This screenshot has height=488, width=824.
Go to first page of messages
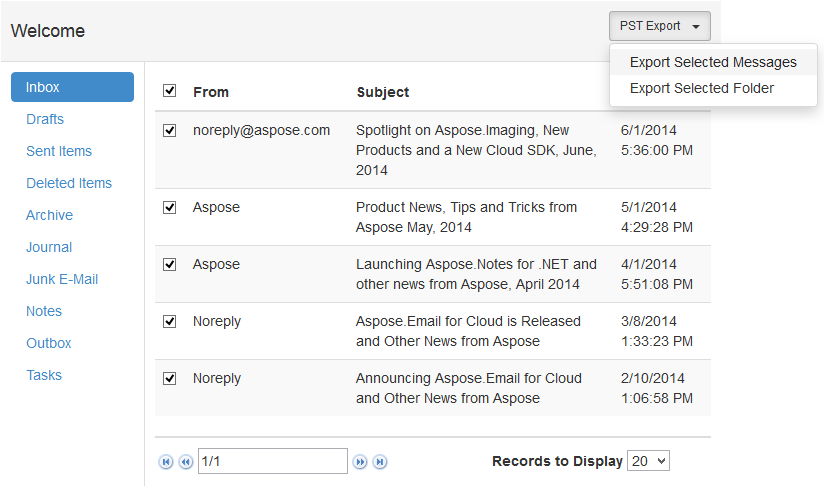(x=166, y=462)
